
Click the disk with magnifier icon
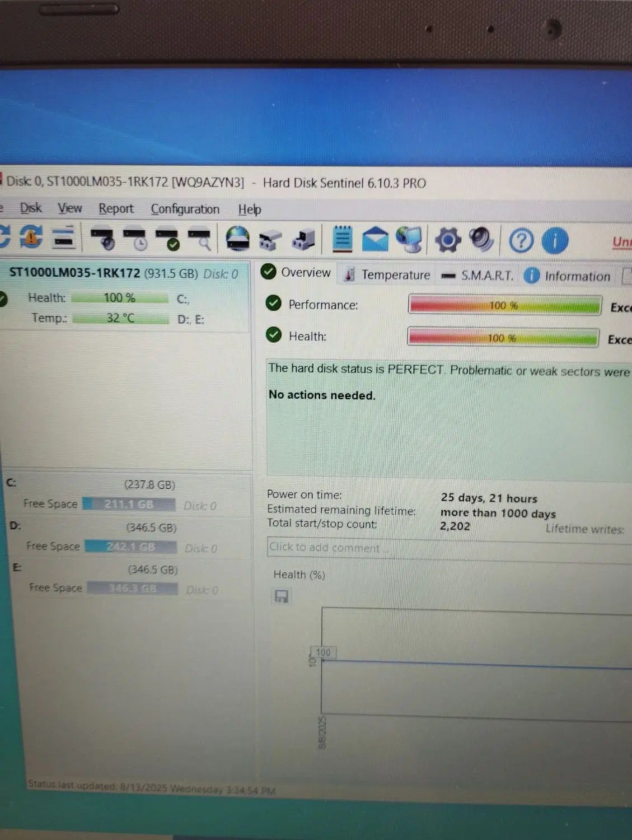point(199,239)
